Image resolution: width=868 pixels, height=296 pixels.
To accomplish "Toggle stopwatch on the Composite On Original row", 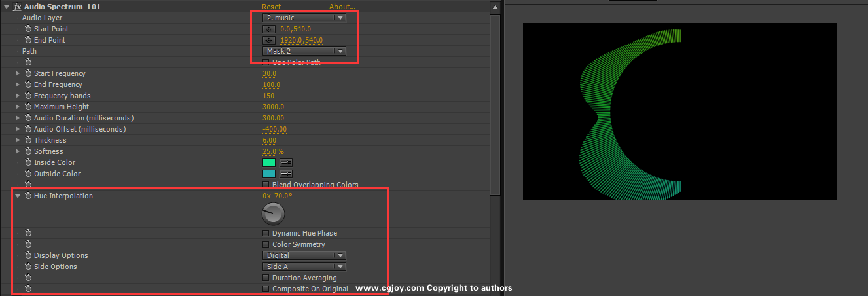I will pyautogui.click(x=28, y=289).
